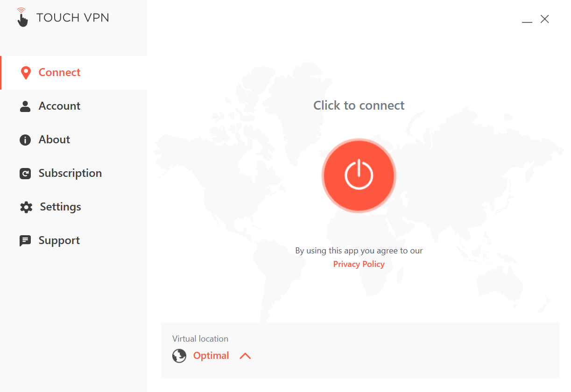Click the Support chat bubble icon
This screenshot has width=571, height=392.
[25, 241]
